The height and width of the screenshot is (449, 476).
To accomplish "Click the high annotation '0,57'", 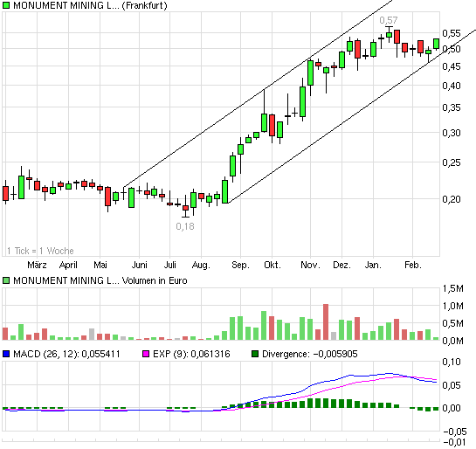I will [389, 20].
